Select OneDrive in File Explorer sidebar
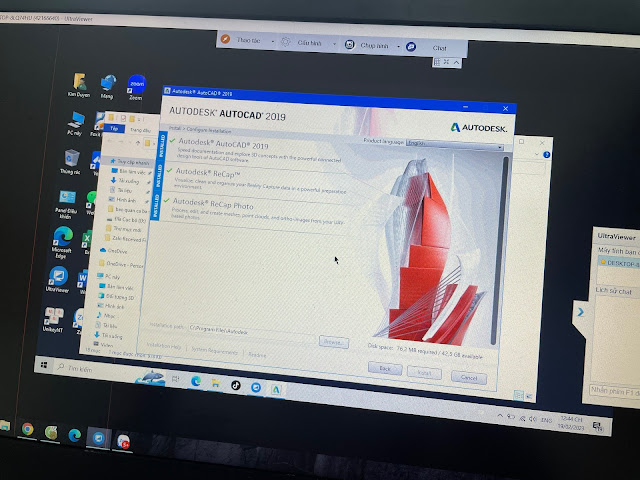The image size is (640, 480). click(114, 251)
